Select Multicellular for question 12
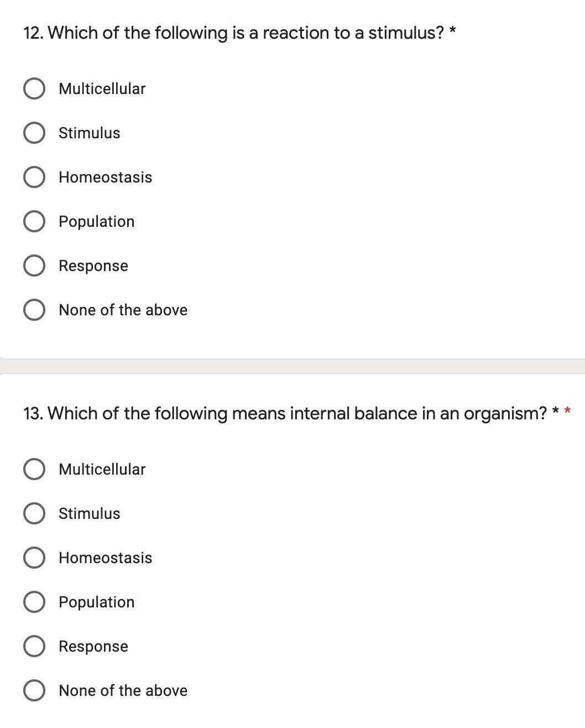This screenshot has width=585, height=728. coord(34,89)
